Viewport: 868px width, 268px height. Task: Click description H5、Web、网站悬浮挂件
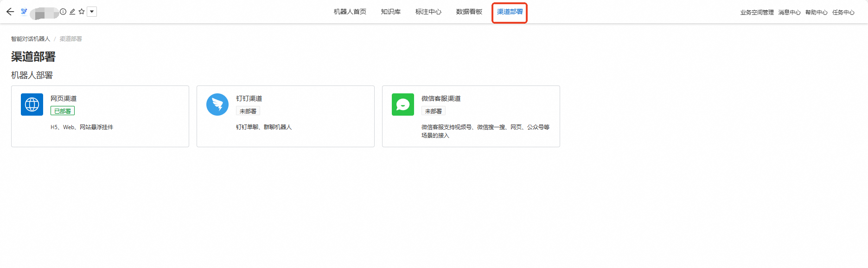[x=82, y=127]
